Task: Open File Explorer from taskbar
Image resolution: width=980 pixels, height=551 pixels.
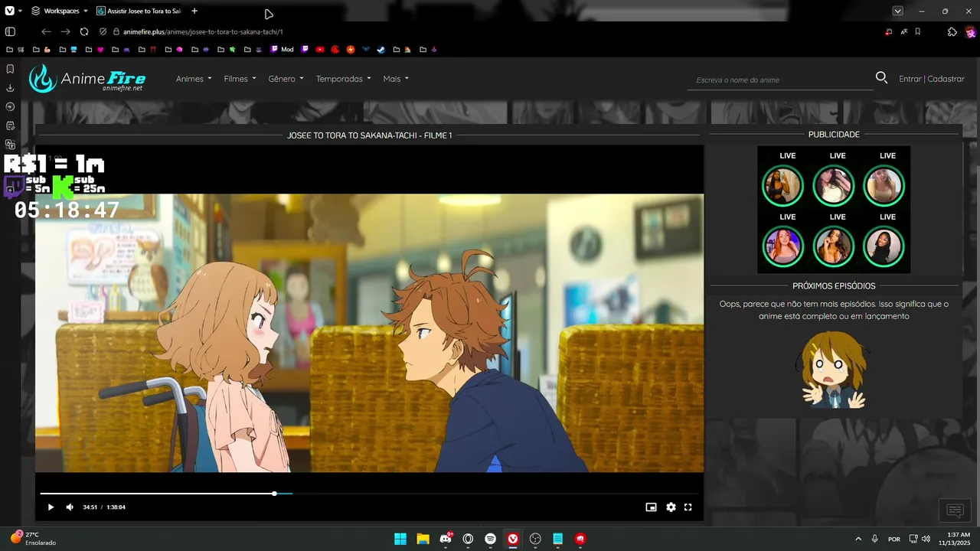Action: pos(423,539)
